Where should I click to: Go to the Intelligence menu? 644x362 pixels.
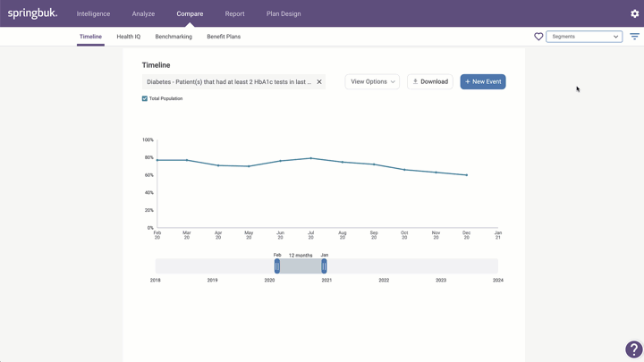tap(93, 13)
